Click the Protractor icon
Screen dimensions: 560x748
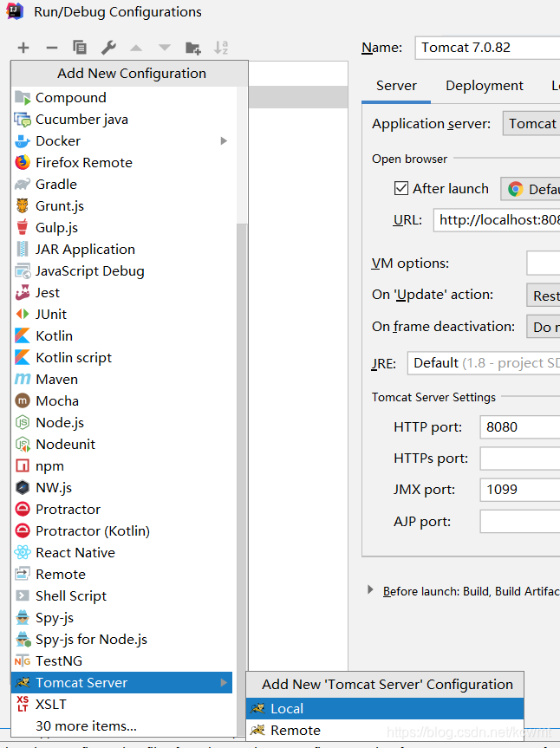click(23, 509)
